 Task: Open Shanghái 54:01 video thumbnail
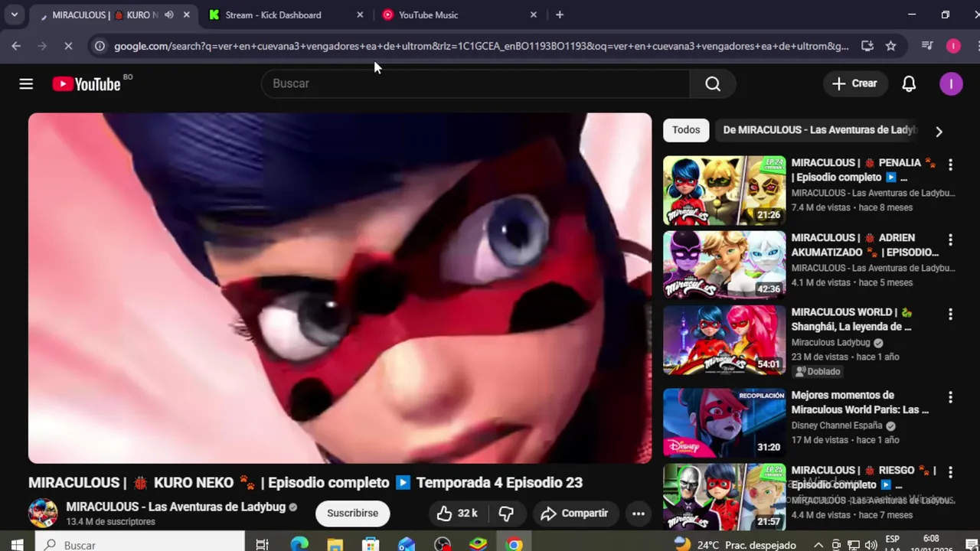tap(724, 341)
